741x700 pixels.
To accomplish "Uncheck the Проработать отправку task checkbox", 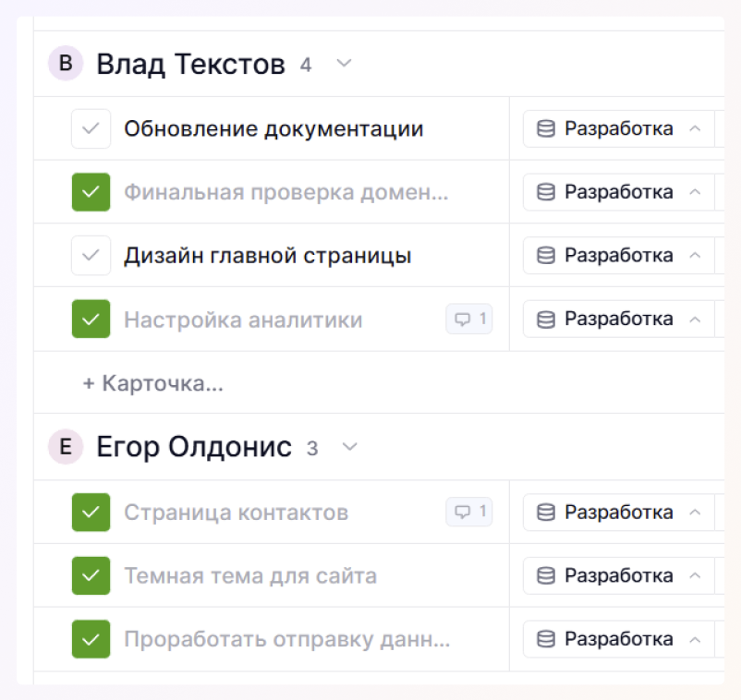I will 91,639.
